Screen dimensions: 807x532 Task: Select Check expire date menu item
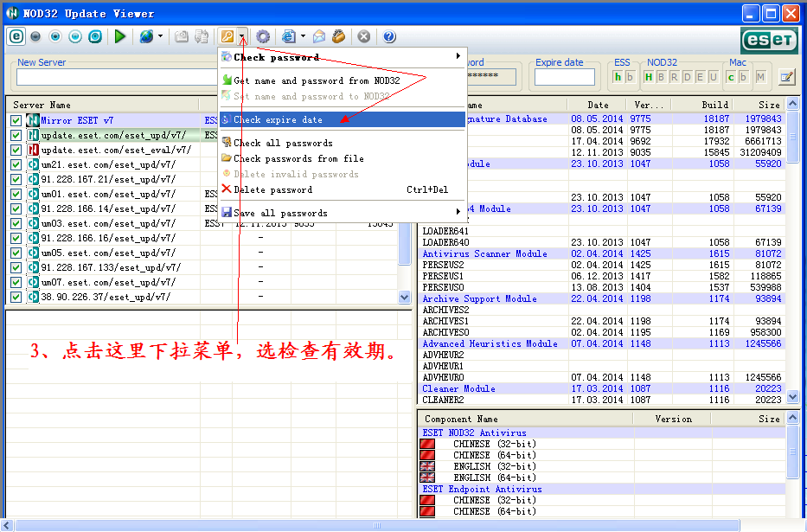[x=343, y=119]
